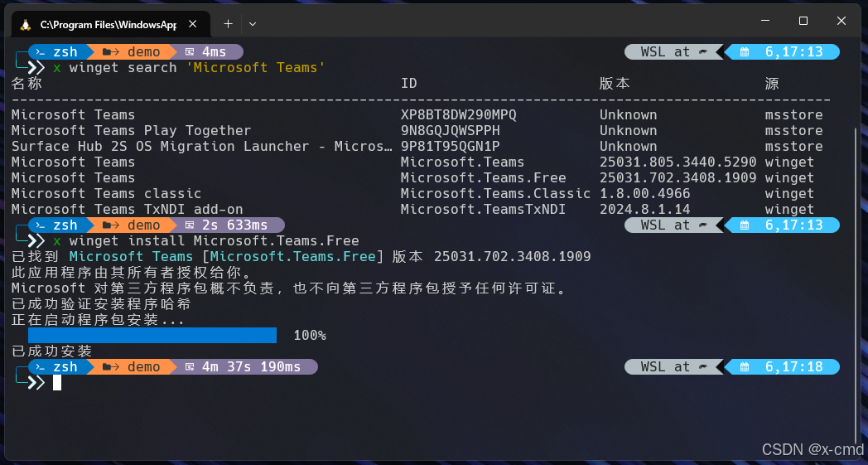Click the Linux penguin icon in tab
Screen dimensions: 868x465
coord(26,24)
